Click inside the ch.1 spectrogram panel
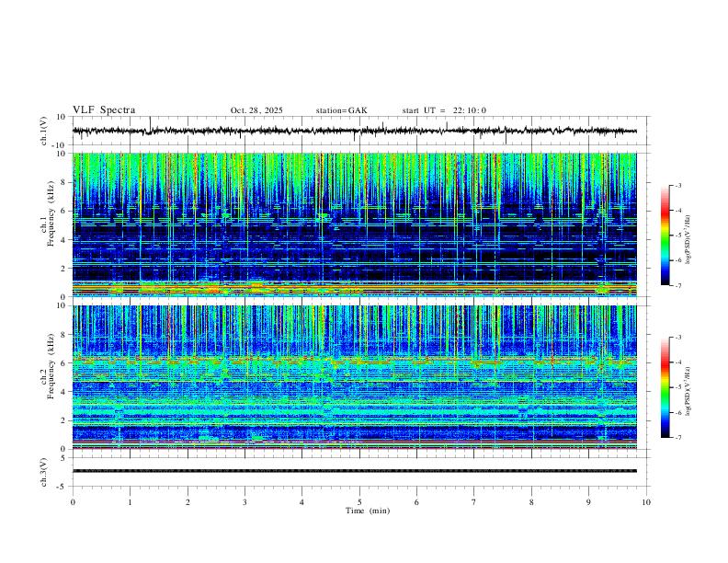The image size is (728, 563). point(355,224)
